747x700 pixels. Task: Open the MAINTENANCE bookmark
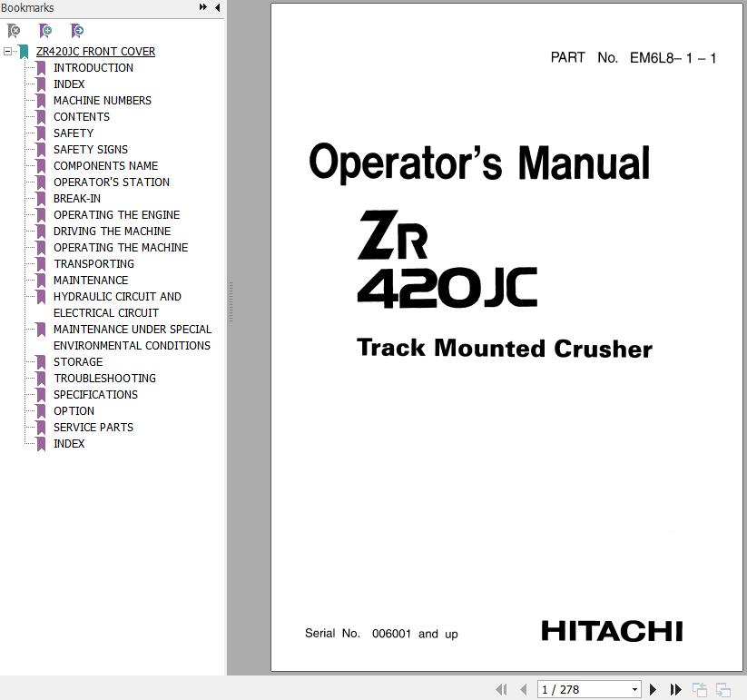click(x=91, y=281)
